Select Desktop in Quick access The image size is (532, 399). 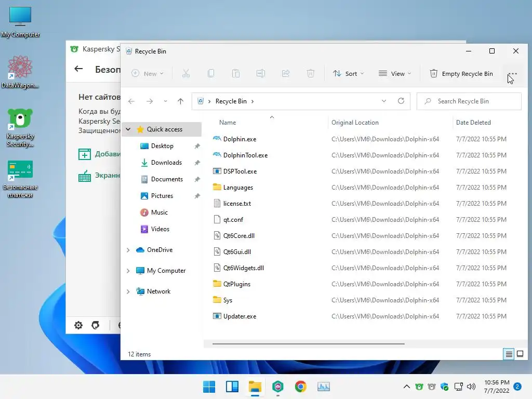click(x=162, y=146)
